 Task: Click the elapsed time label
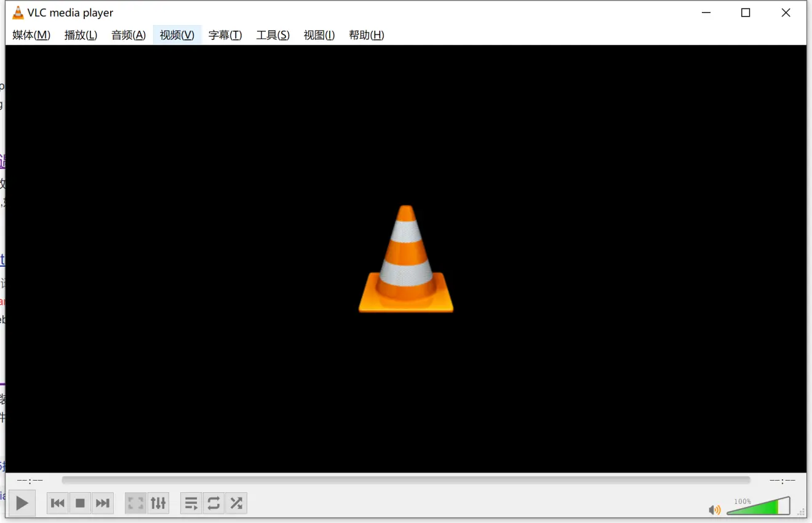click(x=30, y=480)
